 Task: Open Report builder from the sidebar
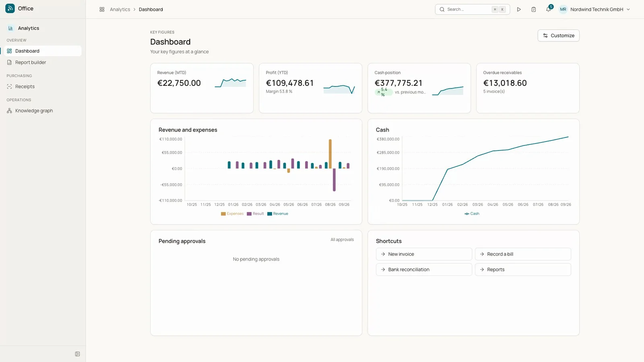click(x=42, y=62)
